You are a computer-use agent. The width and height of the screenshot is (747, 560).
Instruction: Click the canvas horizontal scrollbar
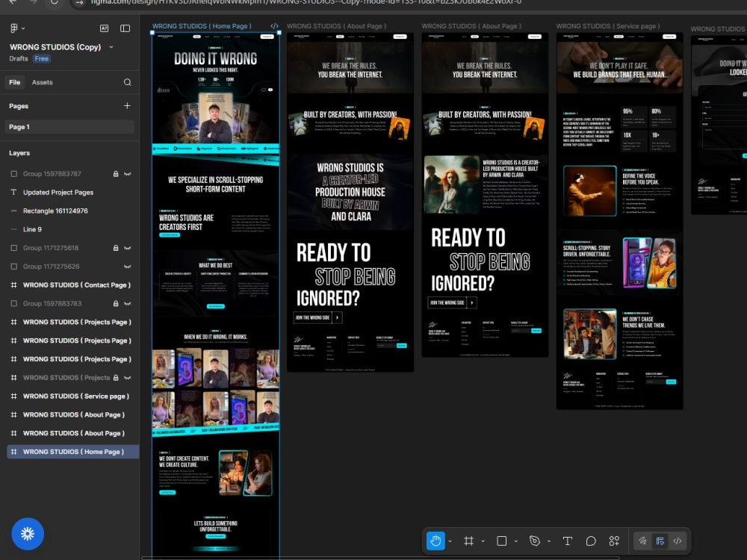381,558
